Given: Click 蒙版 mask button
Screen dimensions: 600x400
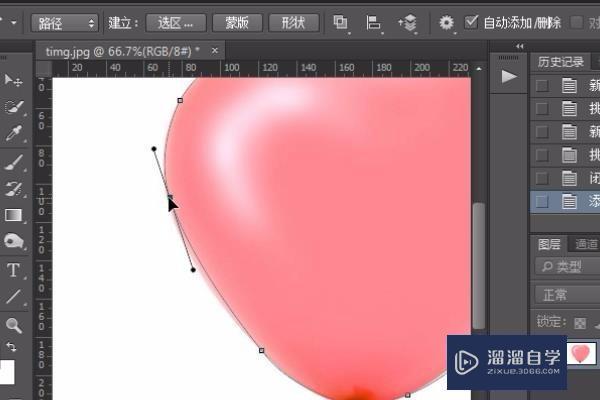Looking at the screenshot, I should point(237,23).
